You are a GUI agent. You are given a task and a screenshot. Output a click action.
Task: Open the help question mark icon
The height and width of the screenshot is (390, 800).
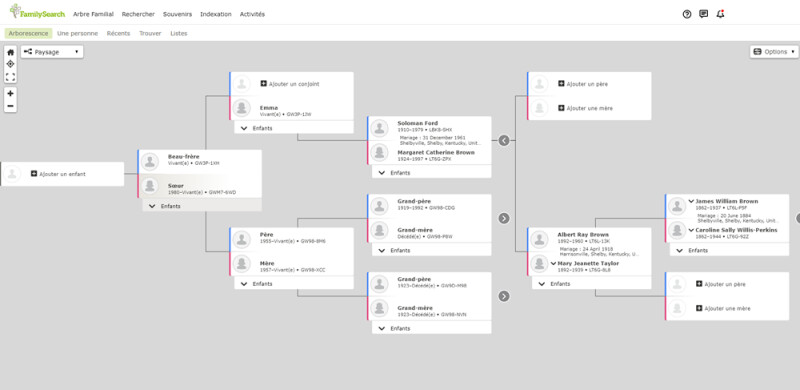pos(687,14)
